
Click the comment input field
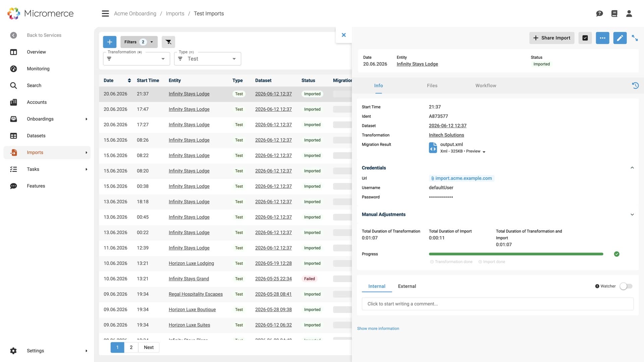[498, 304]
